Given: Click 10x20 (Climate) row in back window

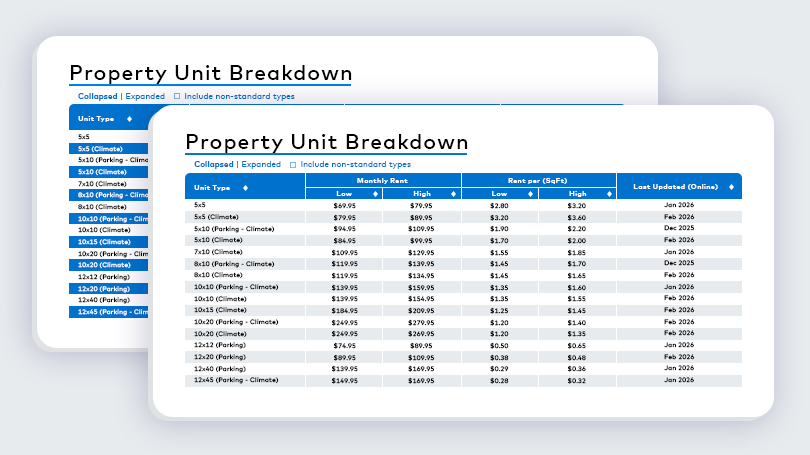Looking at the screenshot, I should coord(108,265).
